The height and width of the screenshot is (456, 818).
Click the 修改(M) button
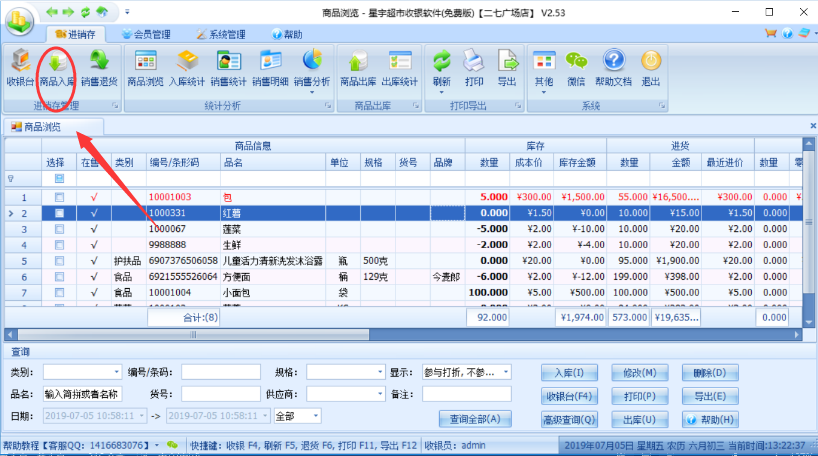(x=640, y=373)
